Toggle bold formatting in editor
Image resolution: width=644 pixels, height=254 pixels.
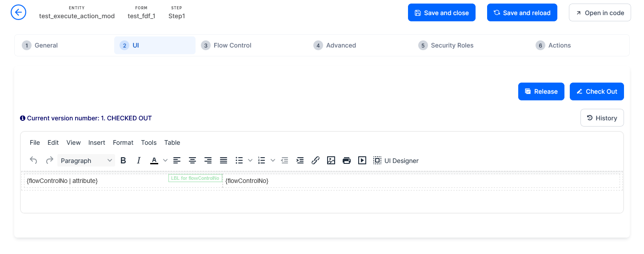(x=124, y=161)
